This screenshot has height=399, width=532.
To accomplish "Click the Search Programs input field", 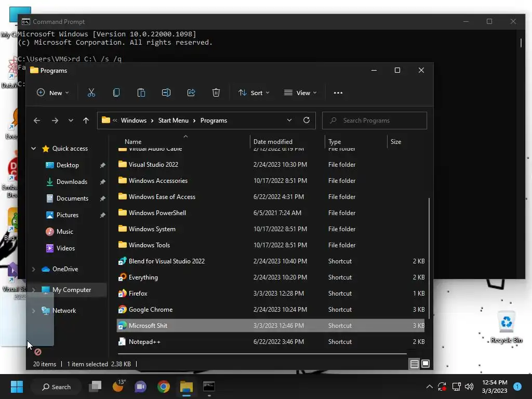I will 374,121.
